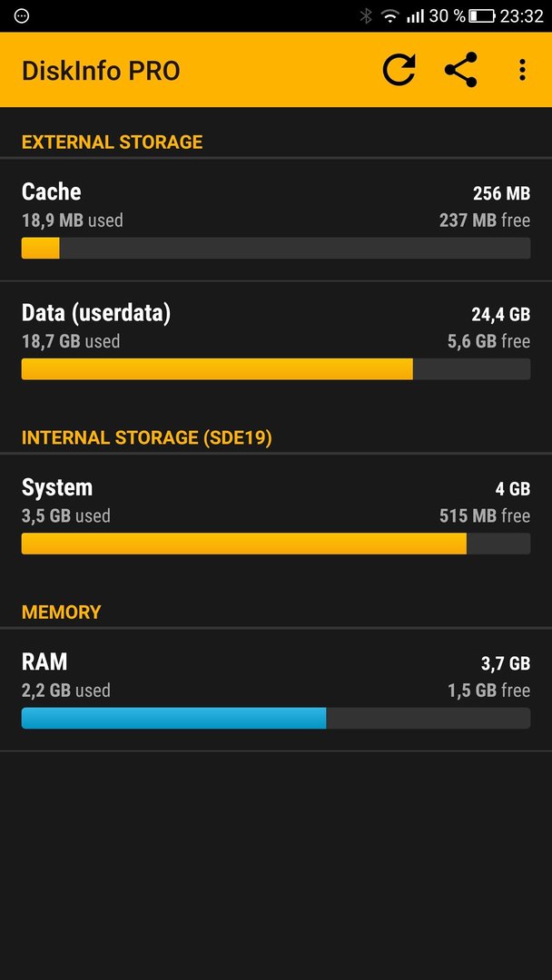The image size is (552, 980).
Task: Tap the share icon
Action: tap(460, 69)
